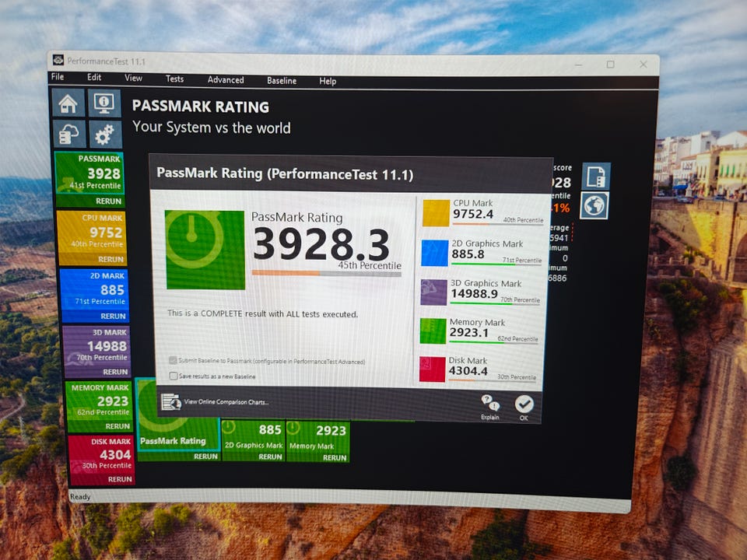Open the cloud baseline management icon
This screenshot has height=560, width=747.
point(69,135)
